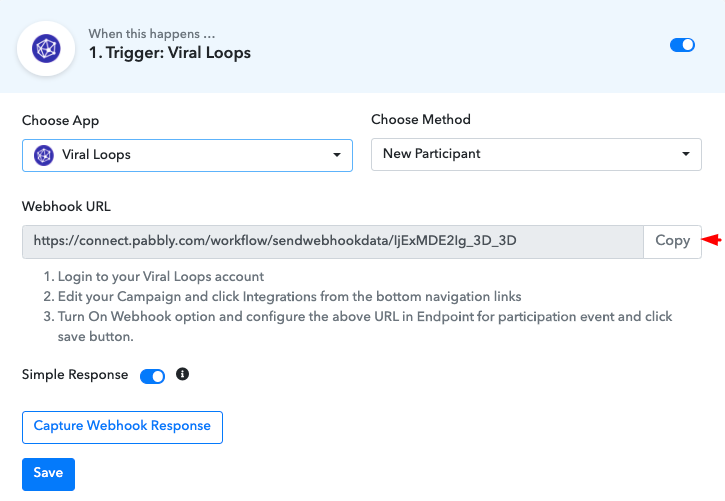Disable the Simple Response toggle

pyautogui.click(x=152, y=376)
